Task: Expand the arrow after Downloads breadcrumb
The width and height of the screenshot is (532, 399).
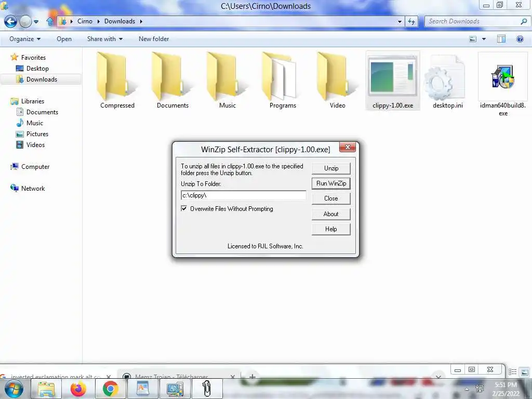Action: 141,21
